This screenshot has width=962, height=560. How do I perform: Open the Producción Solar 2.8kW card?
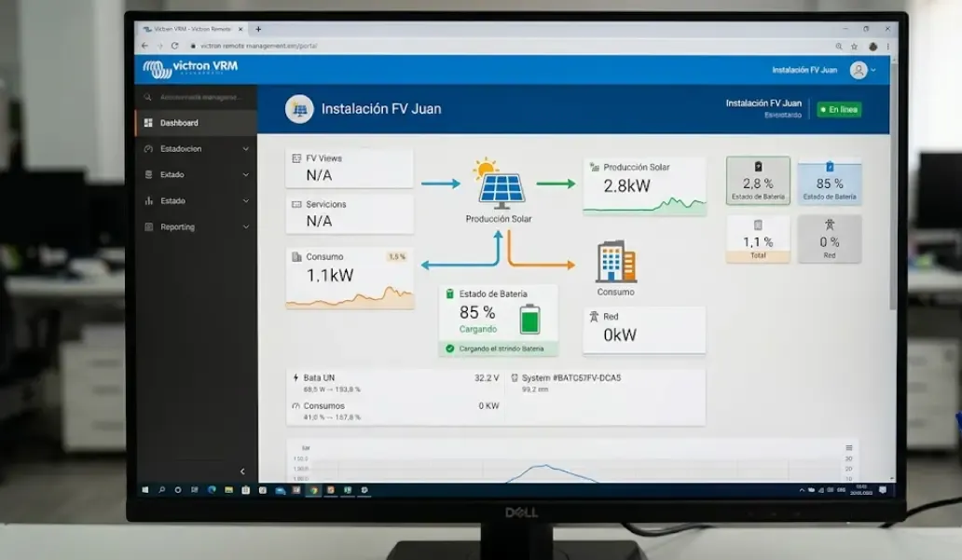[x=644, y=186]
